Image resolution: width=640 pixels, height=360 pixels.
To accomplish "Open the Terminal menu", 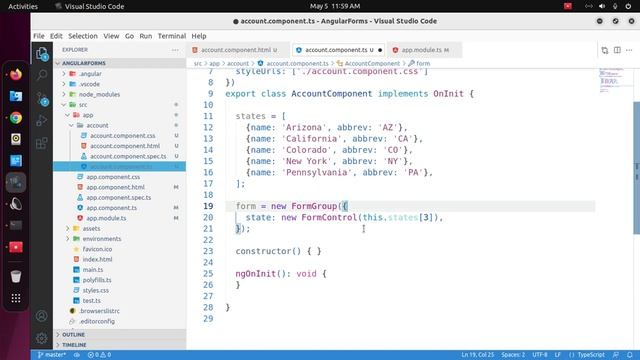I will tap(172, 36).
